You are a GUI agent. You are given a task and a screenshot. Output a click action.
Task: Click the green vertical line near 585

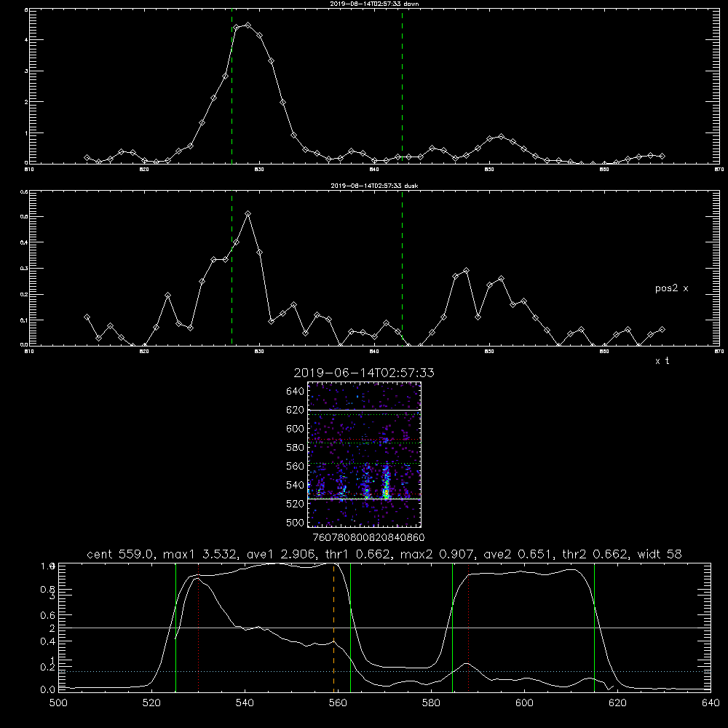point(452,627)
